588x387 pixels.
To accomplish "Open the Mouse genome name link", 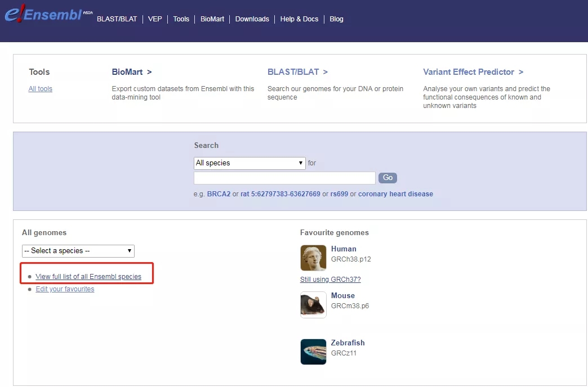I will [343, 295].
